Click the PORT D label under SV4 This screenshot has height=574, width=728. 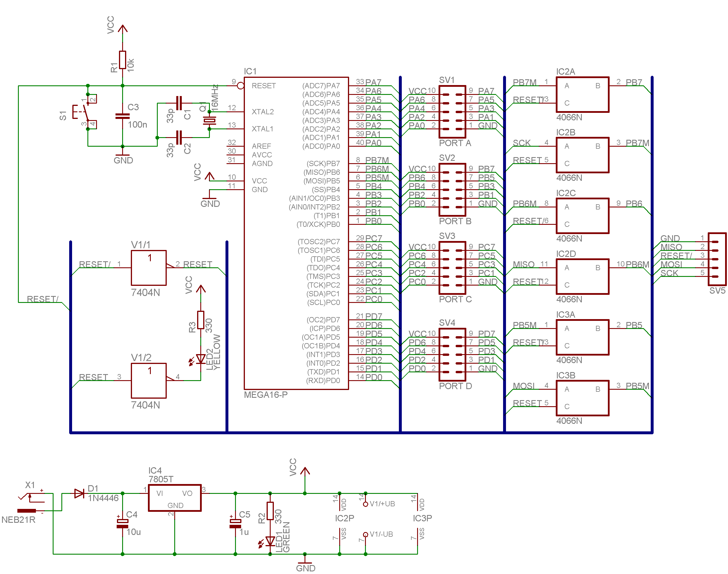[455, 386]
